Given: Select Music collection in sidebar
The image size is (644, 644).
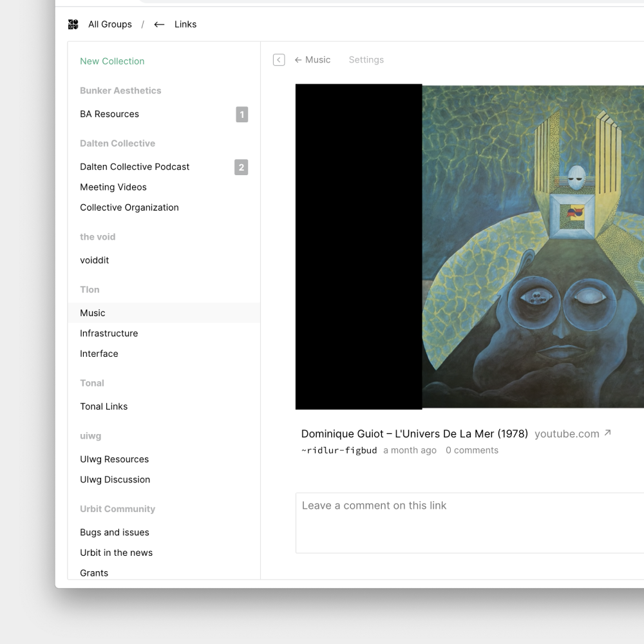Looking at the screenshot, I should (164, 313).
